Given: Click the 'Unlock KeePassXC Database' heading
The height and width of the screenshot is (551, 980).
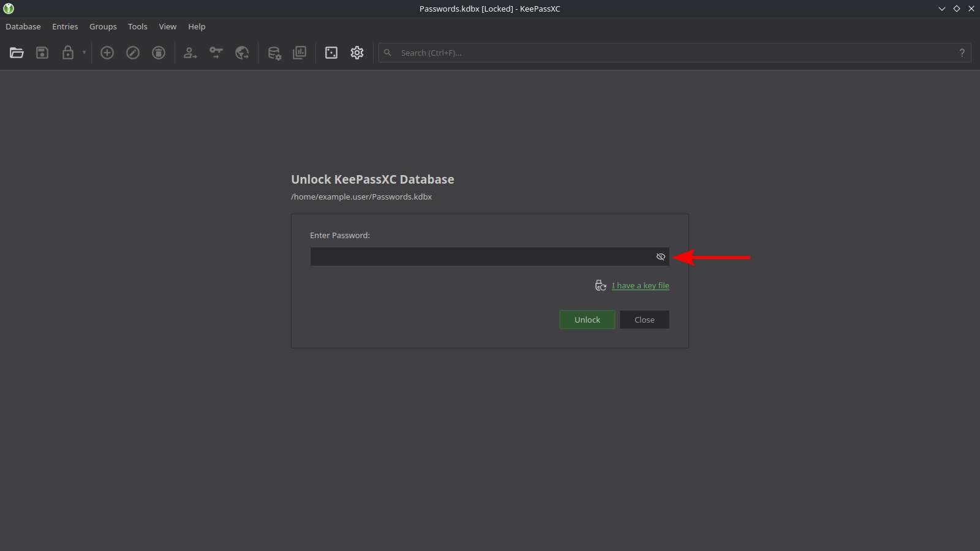Looking at the screenshot, I should 372,179.
